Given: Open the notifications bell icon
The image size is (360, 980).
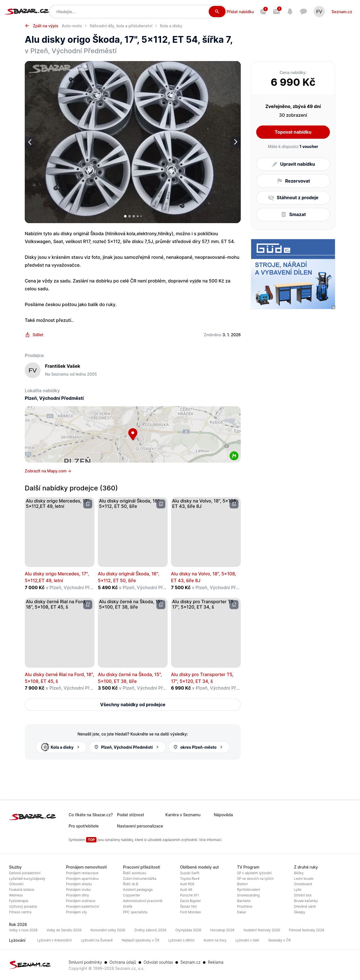Looking at the screenshot, I should [290, 12].
